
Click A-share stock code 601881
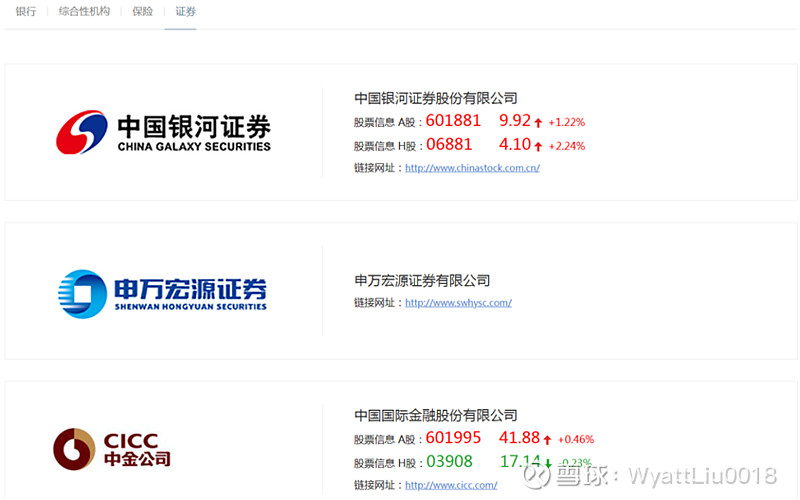[453, 120]
